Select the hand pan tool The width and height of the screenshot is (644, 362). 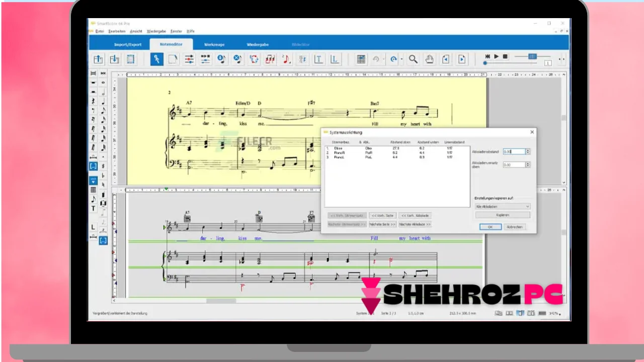(x=429, y=59)
